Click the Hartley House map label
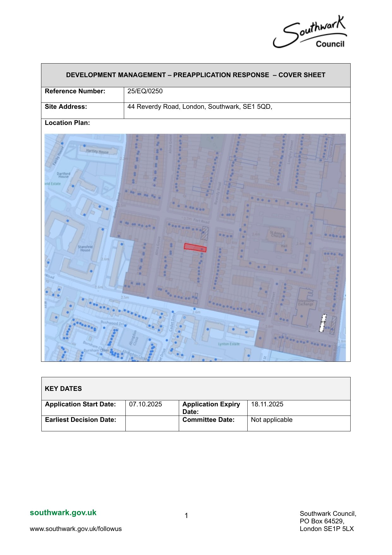Screen dimensions: 392x555 [97, 151]
